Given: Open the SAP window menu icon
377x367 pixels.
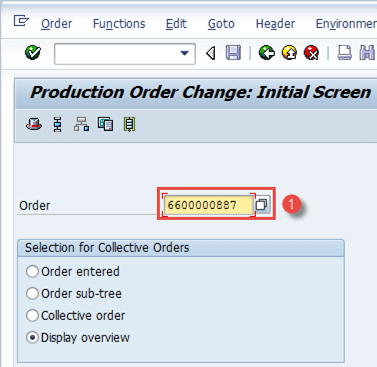Looking at the screenshot, I should 21,21.
